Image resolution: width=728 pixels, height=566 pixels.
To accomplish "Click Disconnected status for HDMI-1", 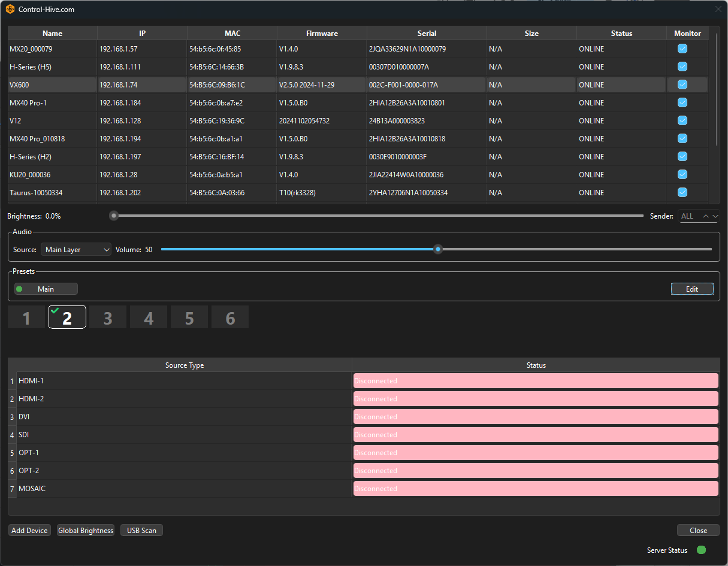I will click(x=536, y=381).
